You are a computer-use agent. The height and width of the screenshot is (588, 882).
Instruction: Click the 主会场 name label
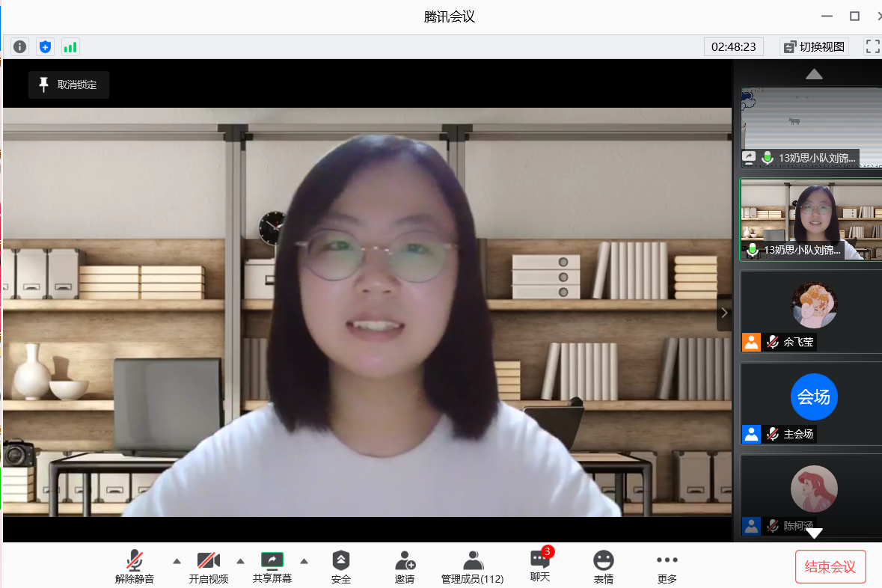tap(798, 435)
